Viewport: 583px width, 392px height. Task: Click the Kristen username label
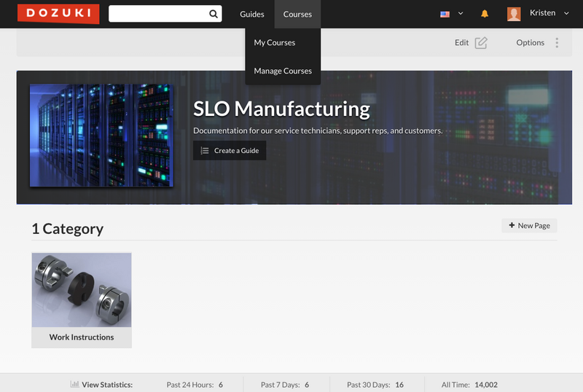[542, 13]
